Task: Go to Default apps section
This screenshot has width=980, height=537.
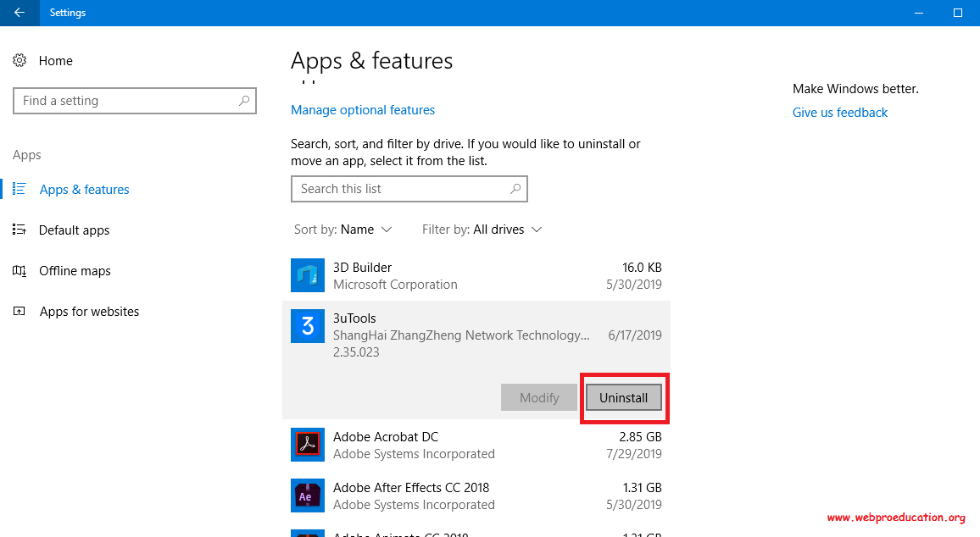Action: [74, 230]
